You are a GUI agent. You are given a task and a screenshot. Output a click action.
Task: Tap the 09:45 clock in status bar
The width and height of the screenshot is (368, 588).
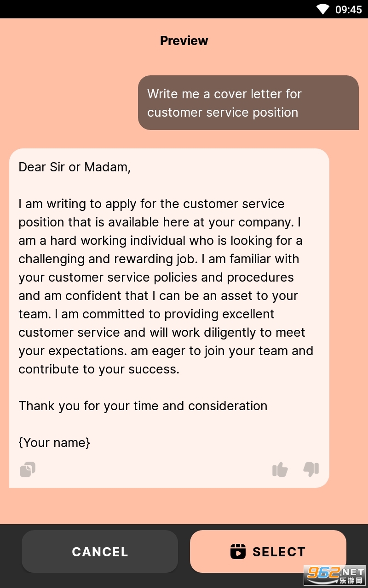pyautogui.click(x=348, y=10)
